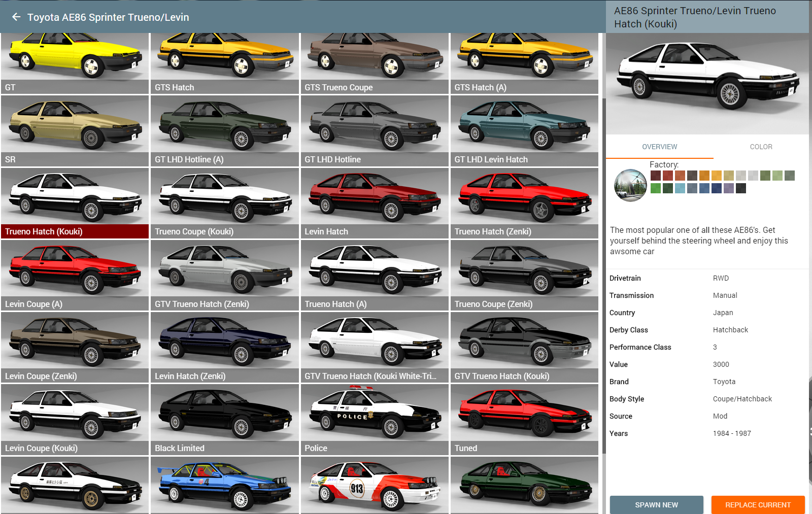Select the Trueno Coupe (Zenki) card

tap(524, 276)
